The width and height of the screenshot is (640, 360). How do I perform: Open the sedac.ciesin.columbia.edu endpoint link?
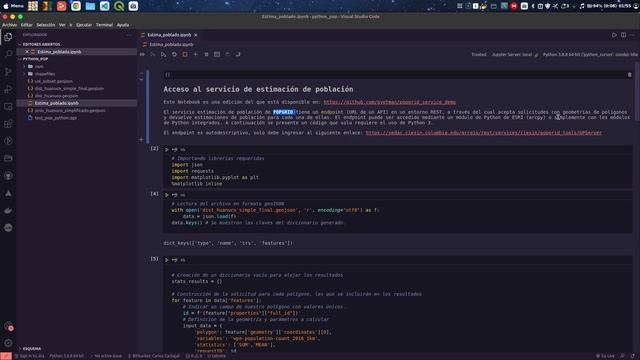point(484,133)
